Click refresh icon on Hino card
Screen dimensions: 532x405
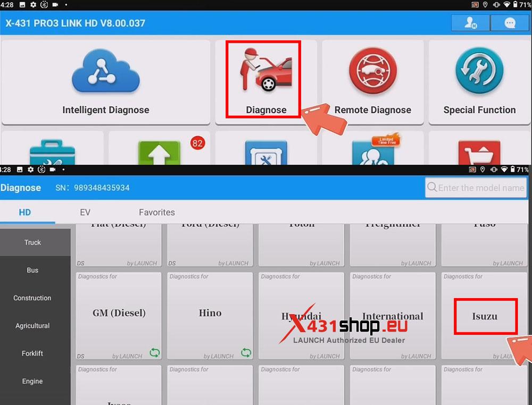coord(246,353)
